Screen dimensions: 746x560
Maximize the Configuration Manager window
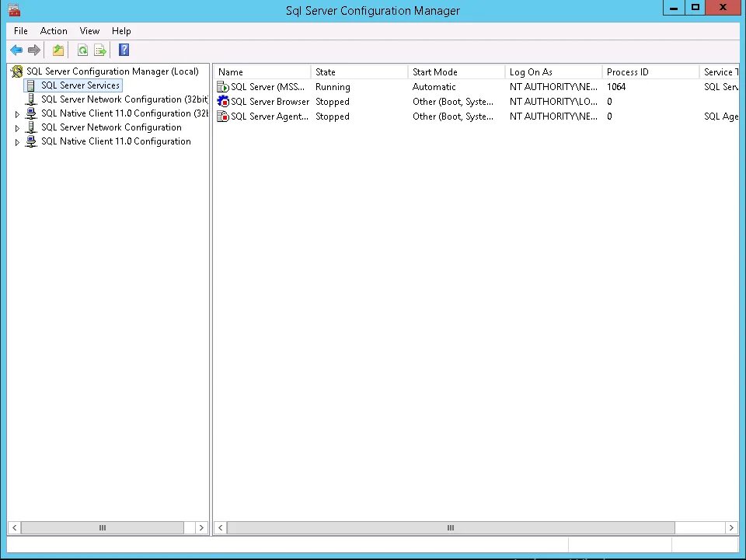[x=695, y=8]
